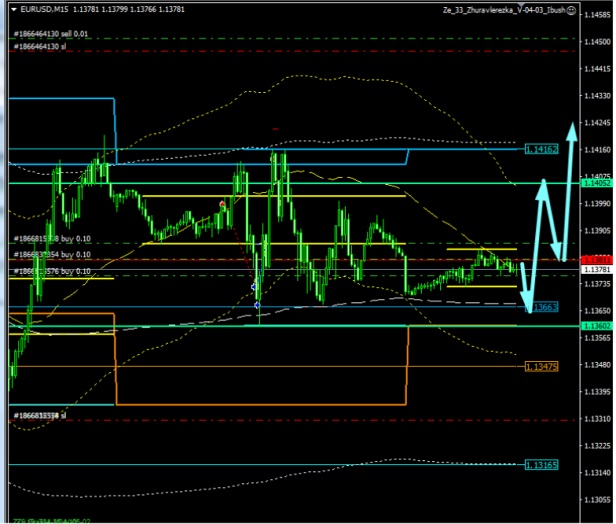616x524 pixels.
Task: Click the orange 1.13475 price tag
Action: coord(540,367)
